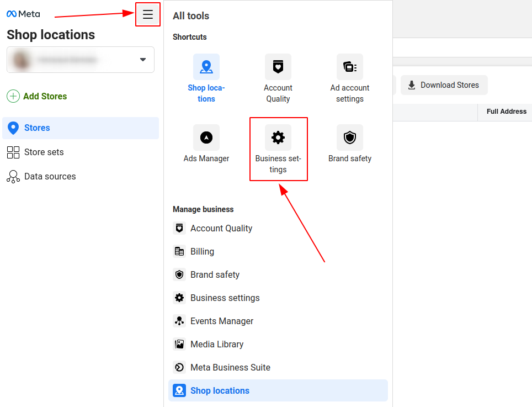Click Add Stores button
This screenshot has height=407, width=532.
pos(37,97)
